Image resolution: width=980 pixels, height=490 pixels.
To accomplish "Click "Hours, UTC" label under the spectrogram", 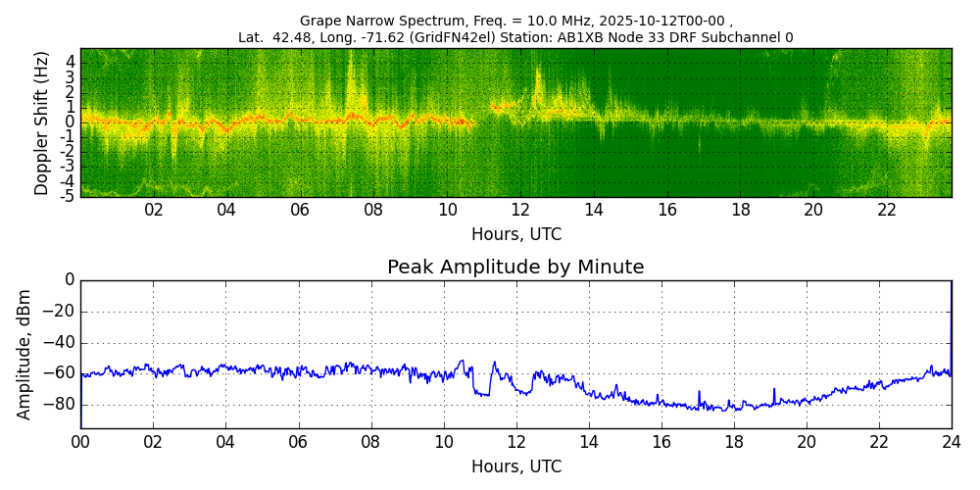I will pyautogui.click(x=515, y=234).
